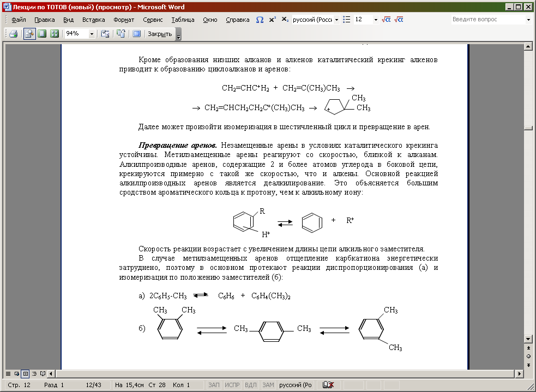Click the heading Превращение аренов
536x392 pixels.
pyautogui.click(x=177, y=145)
